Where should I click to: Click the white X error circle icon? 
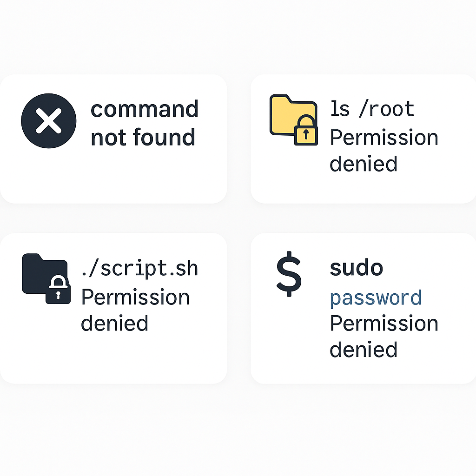click(x=48, y=121)
